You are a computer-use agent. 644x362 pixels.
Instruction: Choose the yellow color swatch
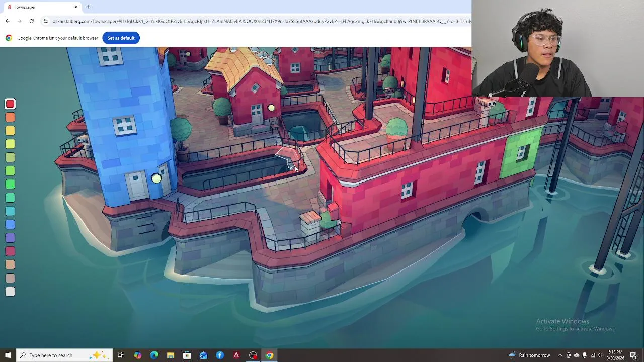[10, 131]
